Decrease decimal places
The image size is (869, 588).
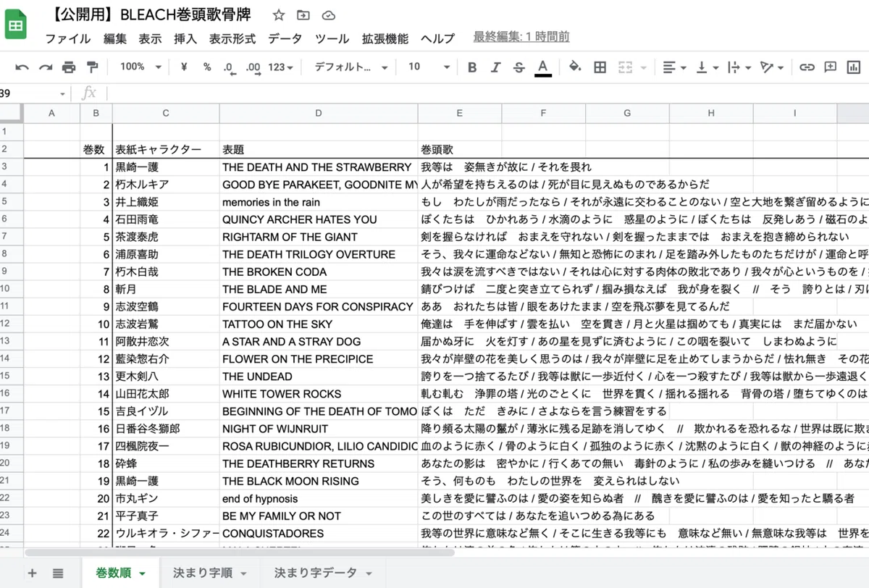[x=230, y=67]
